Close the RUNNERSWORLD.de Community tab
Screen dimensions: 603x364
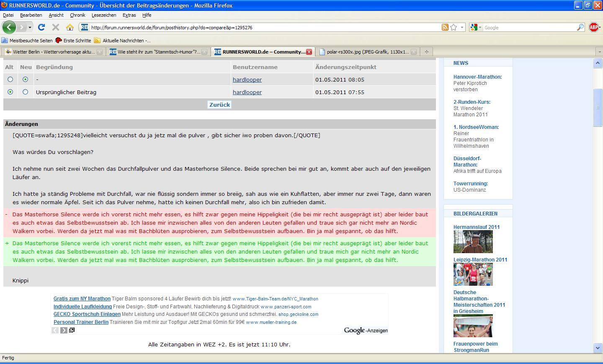[309, 52]
